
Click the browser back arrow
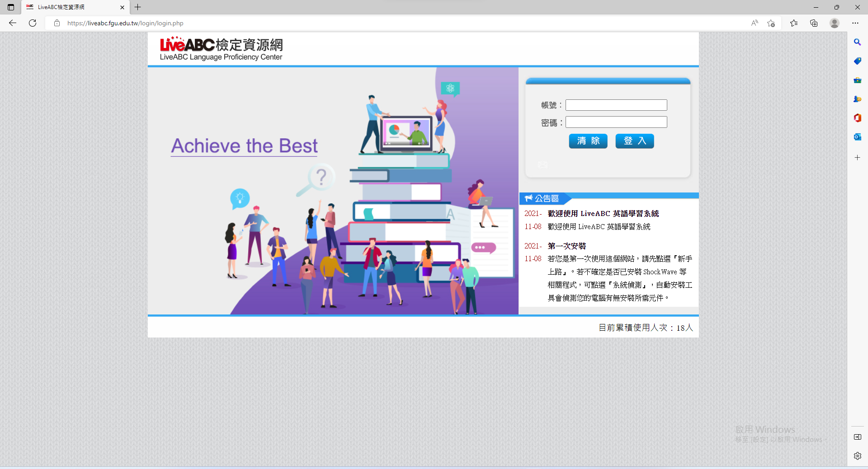click(x=12, y=23)
